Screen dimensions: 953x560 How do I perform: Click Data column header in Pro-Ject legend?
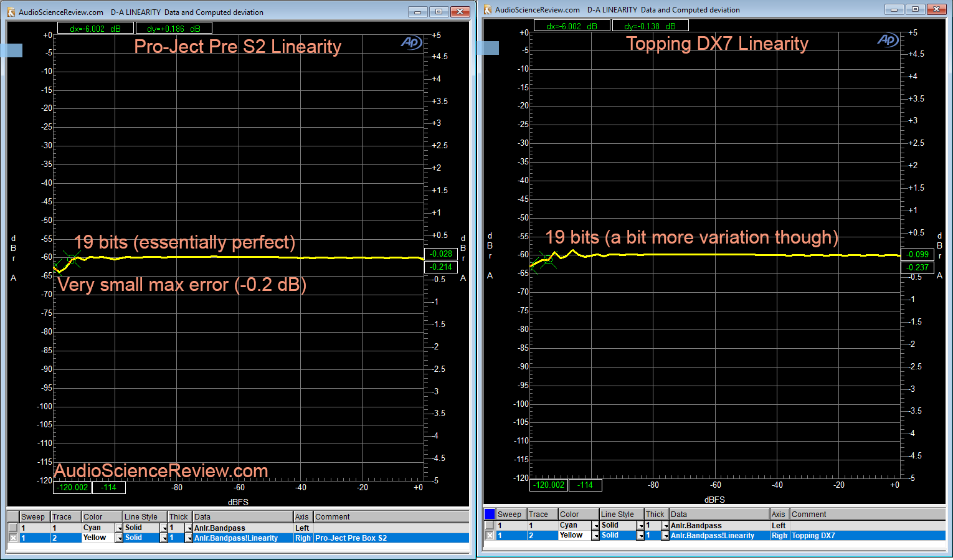242,517
